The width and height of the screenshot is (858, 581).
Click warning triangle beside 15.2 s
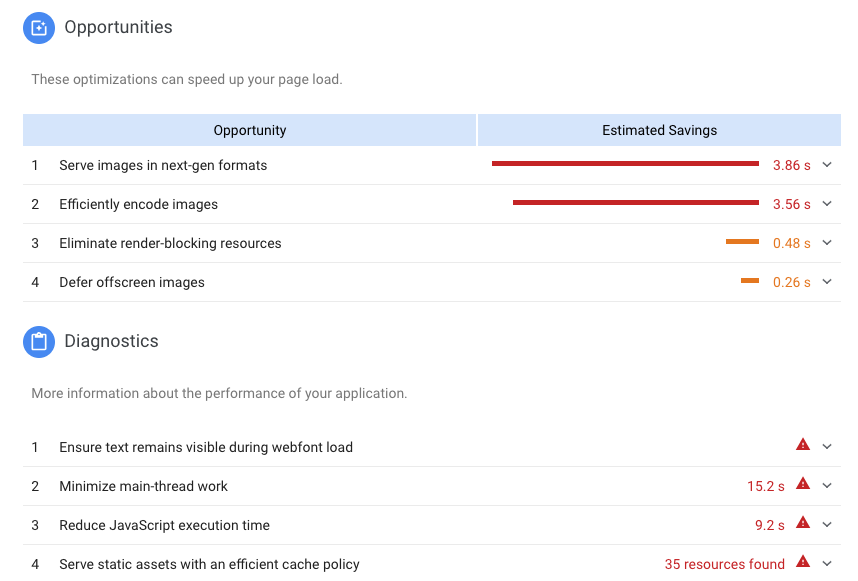point(803,484)
